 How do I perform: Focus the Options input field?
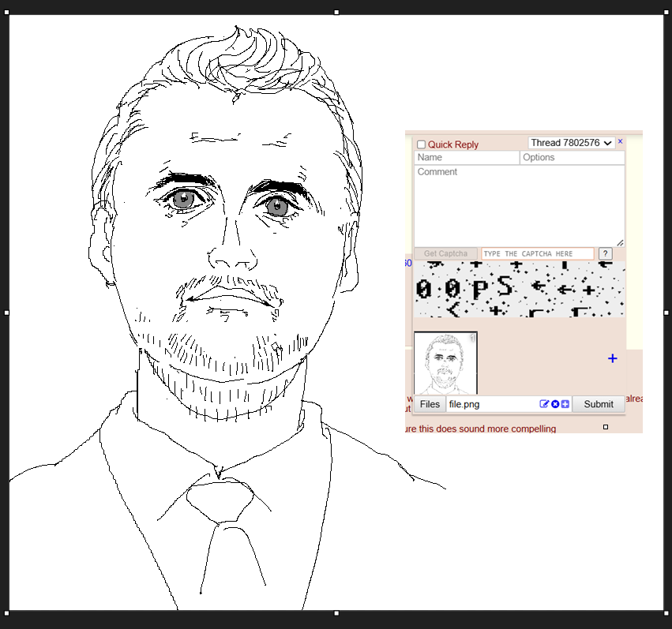point(573,158)
